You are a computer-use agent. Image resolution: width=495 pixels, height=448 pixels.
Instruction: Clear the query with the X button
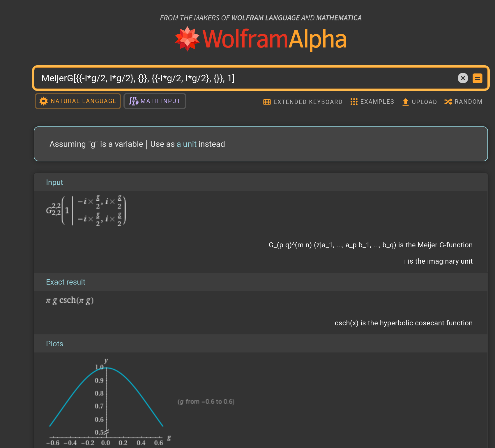463,78
